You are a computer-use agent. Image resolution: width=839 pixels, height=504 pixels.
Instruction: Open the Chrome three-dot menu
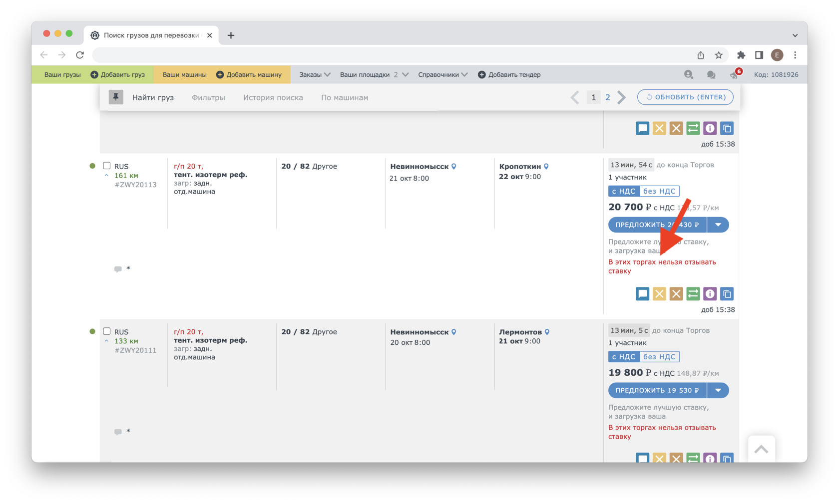coord(795,55)
